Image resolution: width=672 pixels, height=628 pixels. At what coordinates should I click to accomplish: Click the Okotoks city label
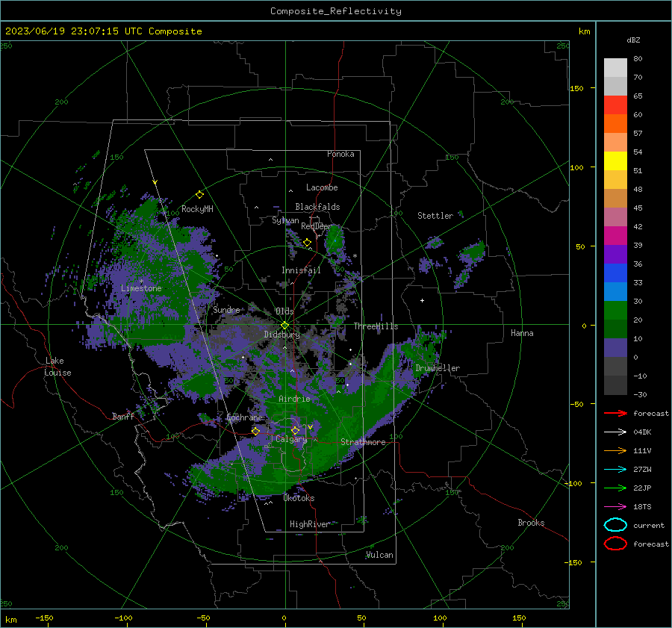coord(299,498)
